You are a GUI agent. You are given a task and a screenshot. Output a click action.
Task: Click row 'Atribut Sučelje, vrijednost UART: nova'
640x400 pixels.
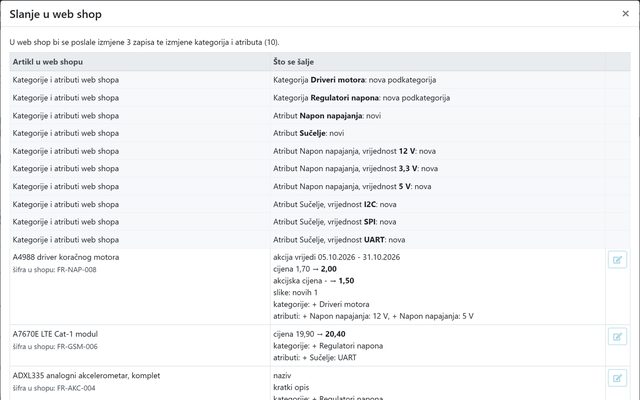coord(320,240)
